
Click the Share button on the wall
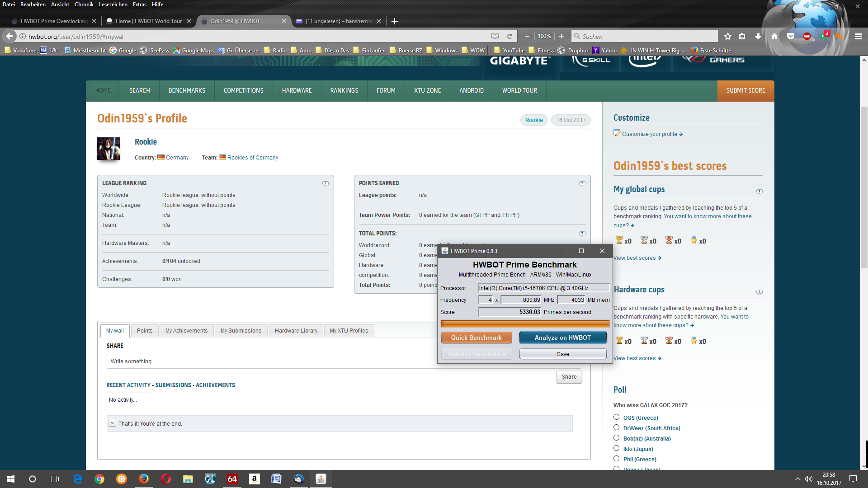click(x=569, y=377)
